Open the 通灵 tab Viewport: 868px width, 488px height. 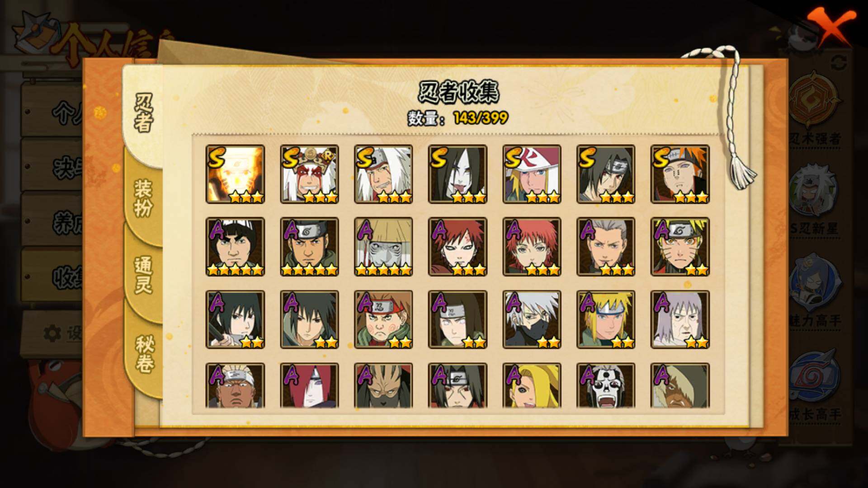pos(144,275)
